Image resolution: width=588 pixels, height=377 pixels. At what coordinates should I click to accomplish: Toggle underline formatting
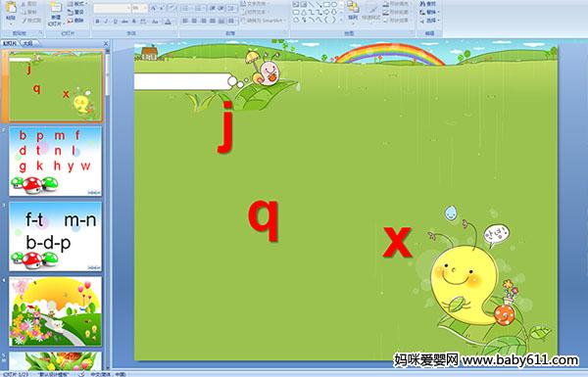tap(115, 22)
